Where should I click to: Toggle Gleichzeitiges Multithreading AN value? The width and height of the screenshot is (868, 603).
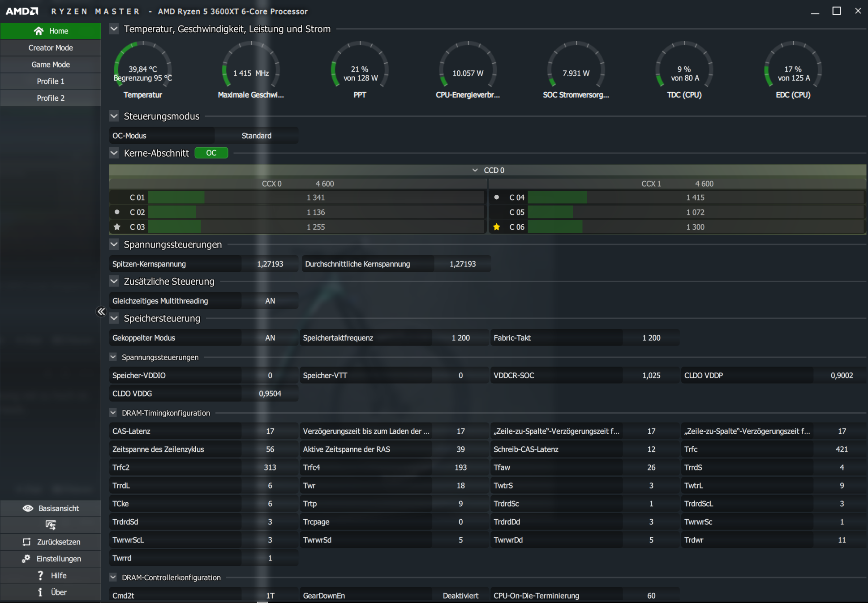(270, 301)
